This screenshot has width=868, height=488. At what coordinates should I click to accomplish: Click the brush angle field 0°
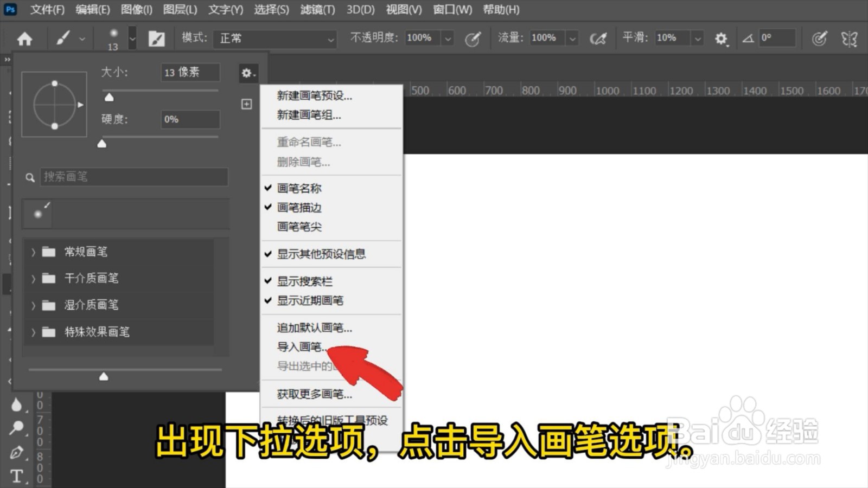776,38
